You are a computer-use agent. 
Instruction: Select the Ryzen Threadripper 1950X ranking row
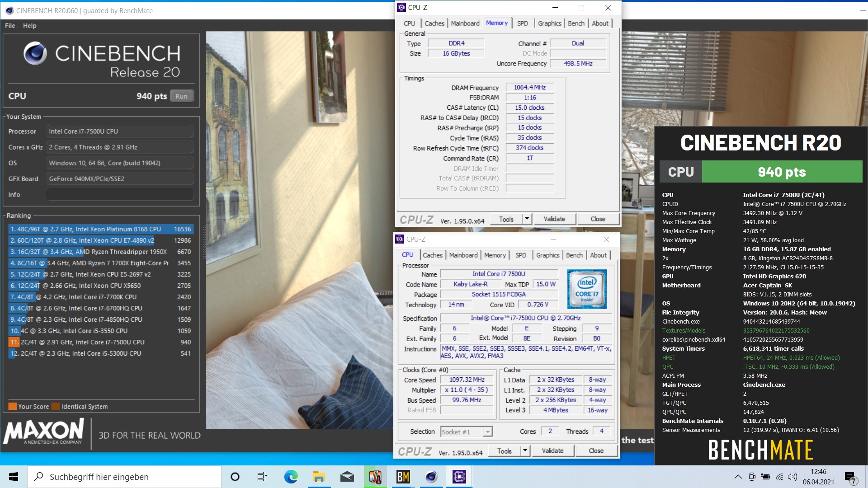pos(100,252)
